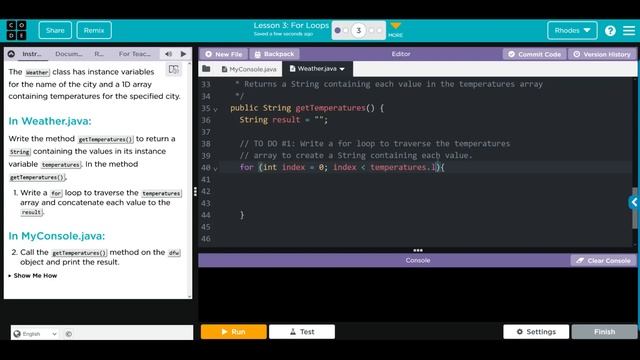Click line 36 String result declaration

[283, 120]
